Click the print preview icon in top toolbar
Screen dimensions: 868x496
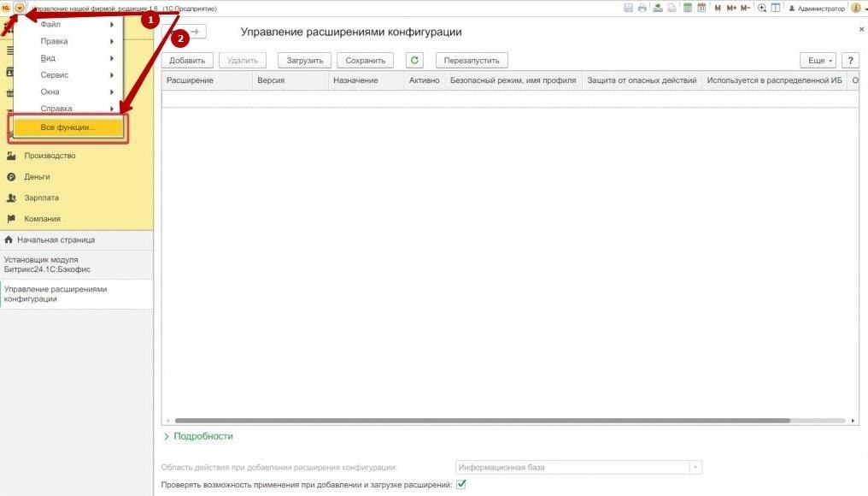671,8
